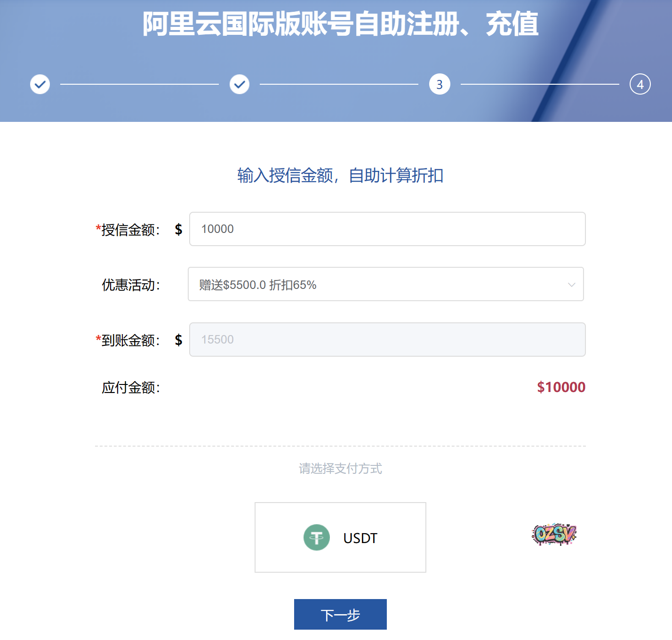
Task: Click the second completed step checkmark
Action: click(240, 84)
